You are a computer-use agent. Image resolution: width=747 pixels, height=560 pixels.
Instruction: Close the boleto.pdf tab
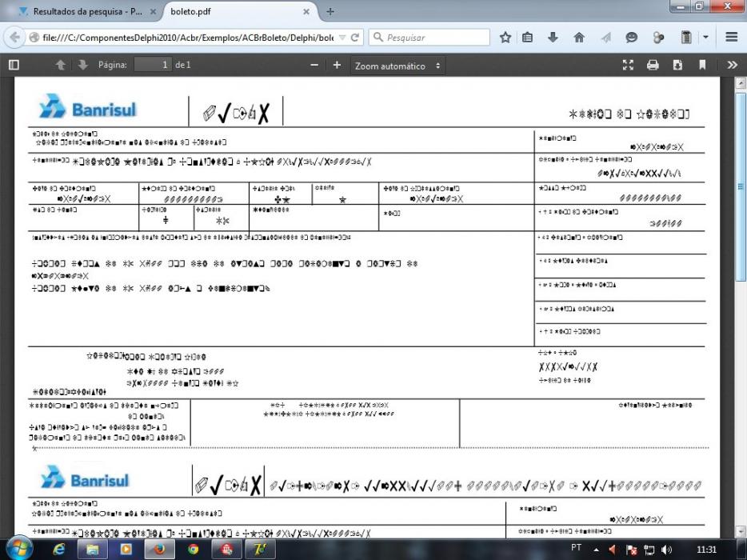click(x=306, y=11)
